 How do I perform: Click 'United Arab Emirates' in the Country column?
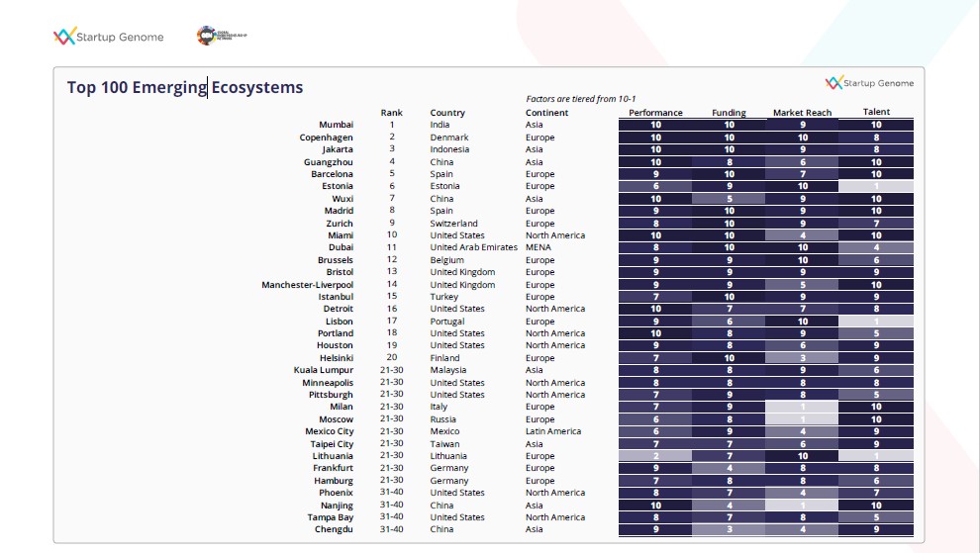click(474, 246)
